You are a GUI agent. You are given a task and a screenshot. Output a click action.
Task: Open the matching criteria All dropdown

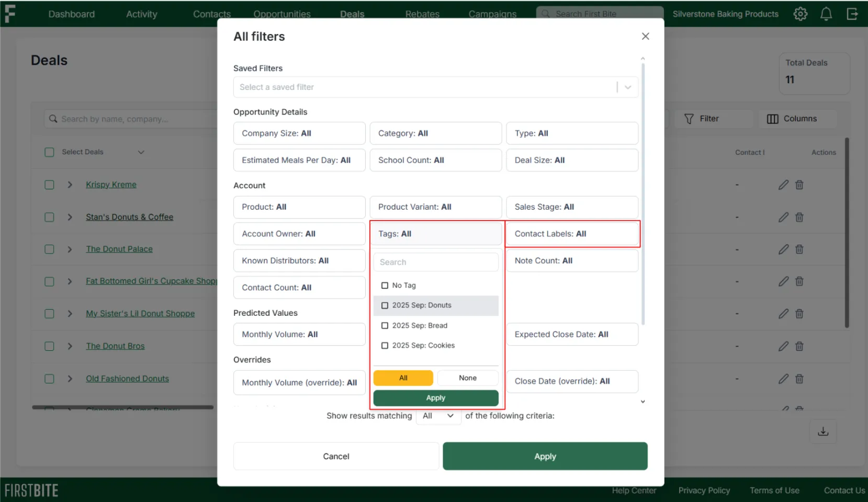click(438, 416)
